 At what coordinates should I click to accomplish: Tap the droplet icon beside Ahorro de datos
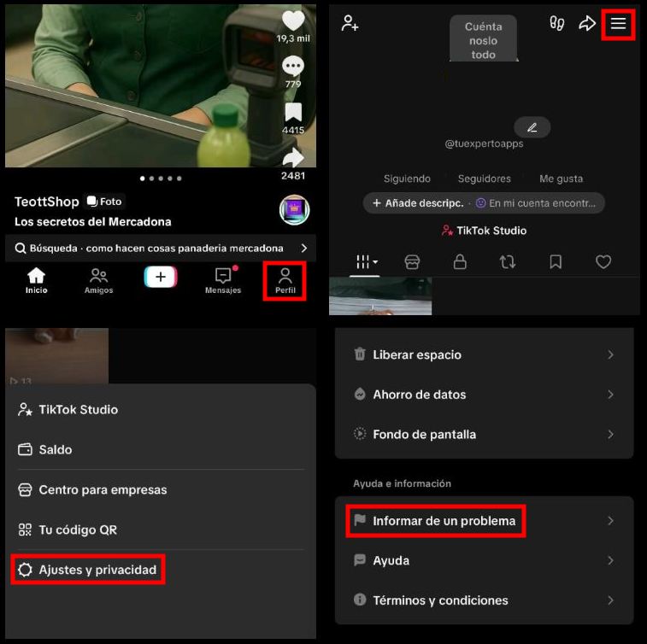tap(360, 394)
